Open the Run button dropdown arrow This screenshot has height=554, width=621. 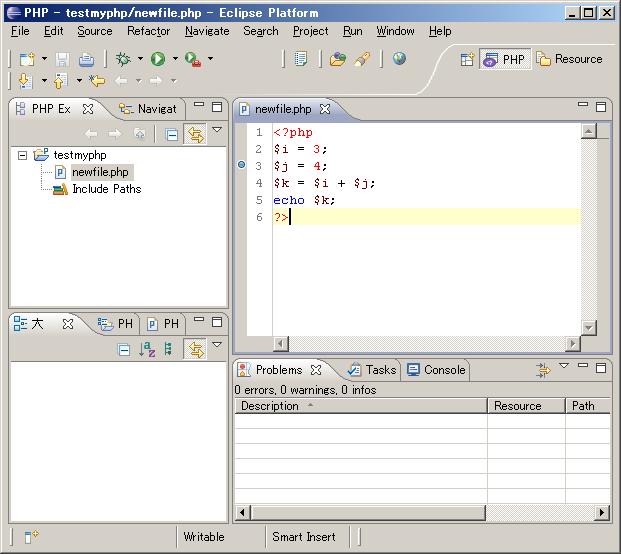tap(174, 59)
